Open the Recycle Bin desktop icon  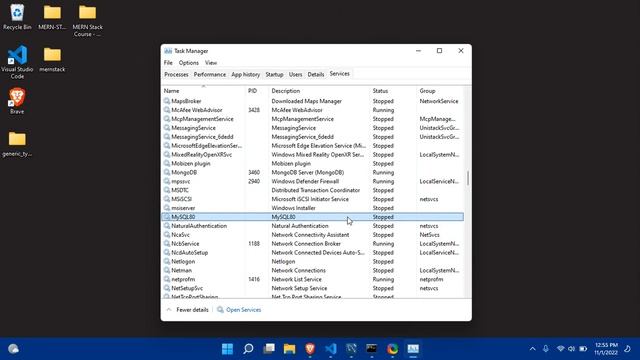pos(17,17)
